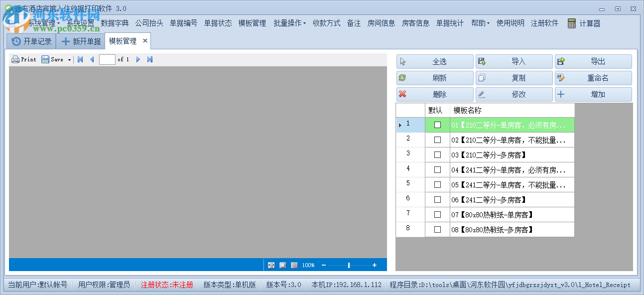Select template 06【241二等分-多房客】
The height and width of the screenshot is (295, 644).
click(512, 200)
